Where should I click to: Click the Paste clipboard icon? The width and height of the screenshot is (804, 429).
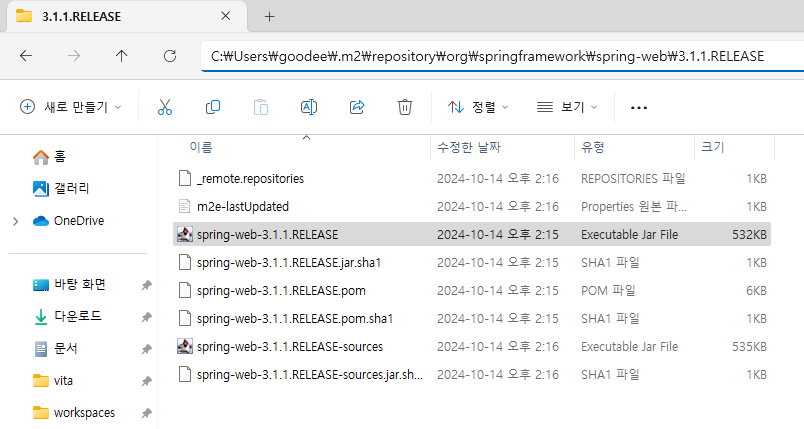261,107
